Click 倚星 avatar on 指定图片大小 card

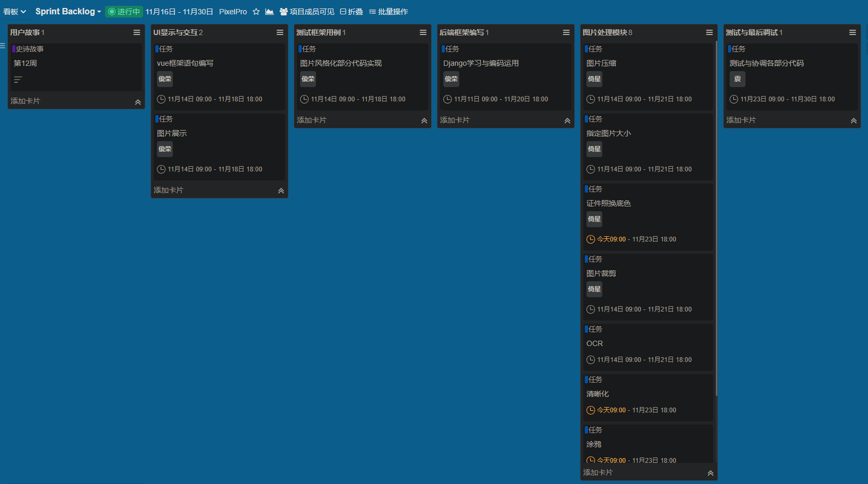(594, 149)
